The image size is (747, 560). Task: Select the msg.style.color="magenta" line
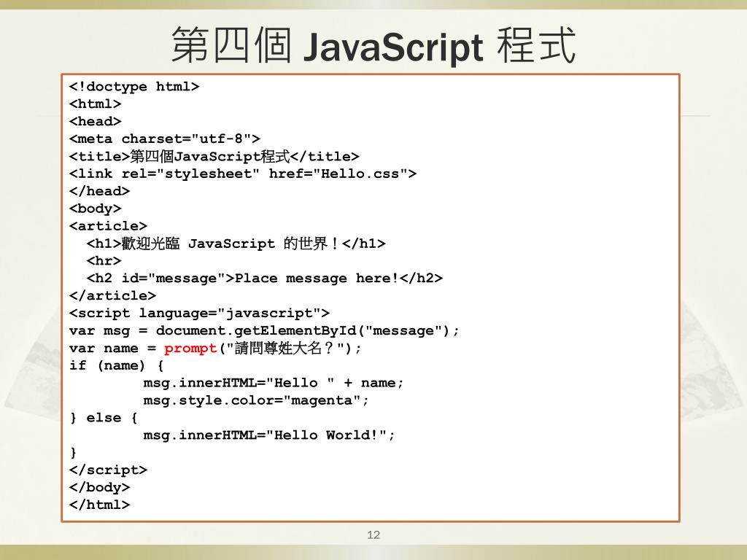point(256,400)
